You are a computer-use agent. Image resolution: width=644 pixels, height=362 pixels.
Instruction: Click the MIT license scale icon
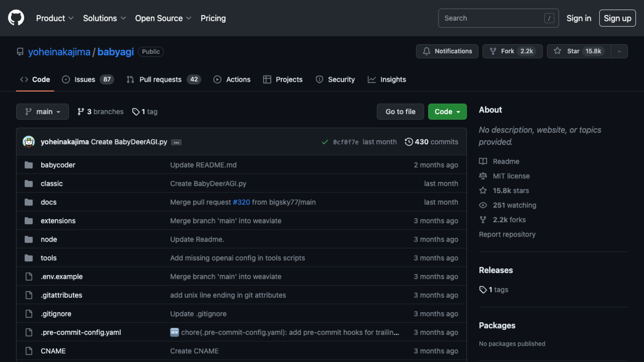coord(483,176)
